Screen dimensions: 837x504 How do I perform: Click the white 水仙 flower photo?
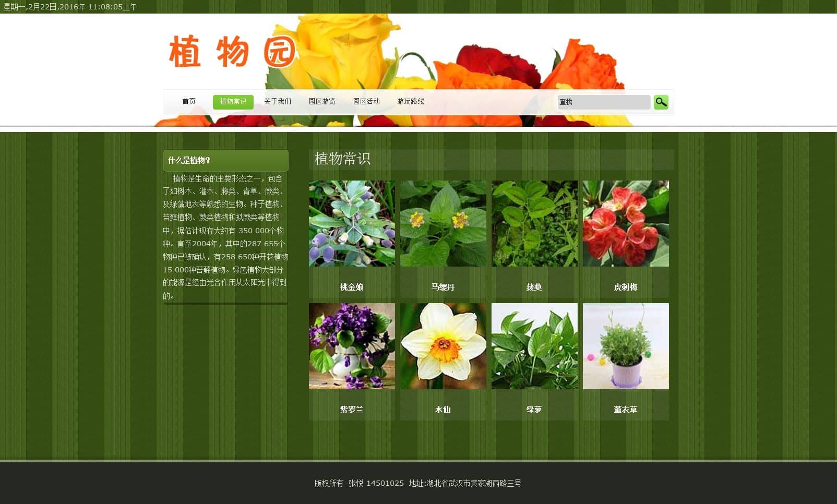(443, 346)
